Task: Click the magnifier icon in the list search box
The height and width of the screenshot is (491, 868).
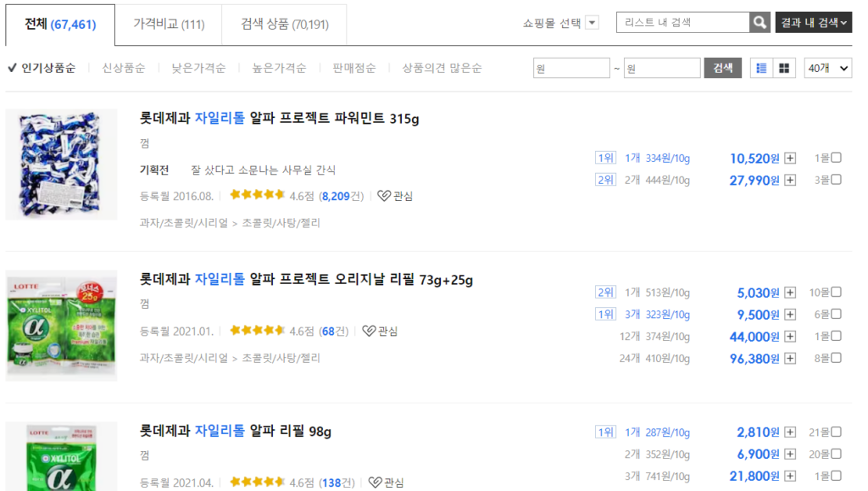Action: 759,22
